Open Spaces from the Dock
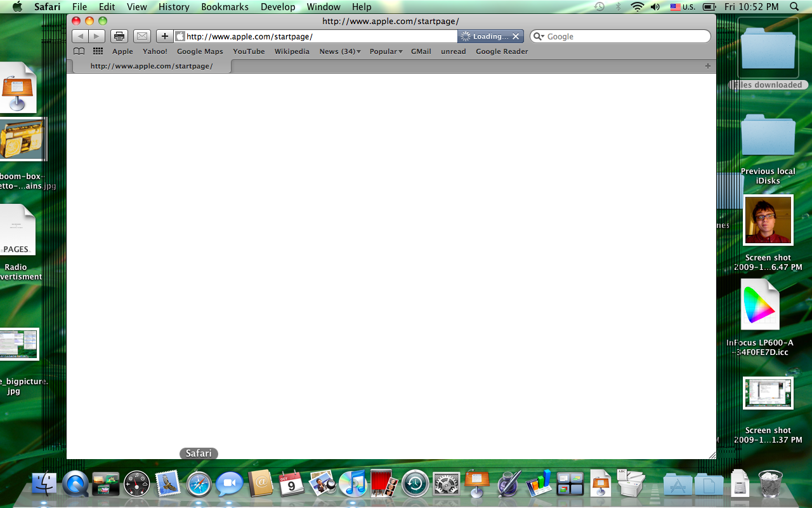This screenshot has width=812, height=508. pyautogui.click(x=570, y=485)
